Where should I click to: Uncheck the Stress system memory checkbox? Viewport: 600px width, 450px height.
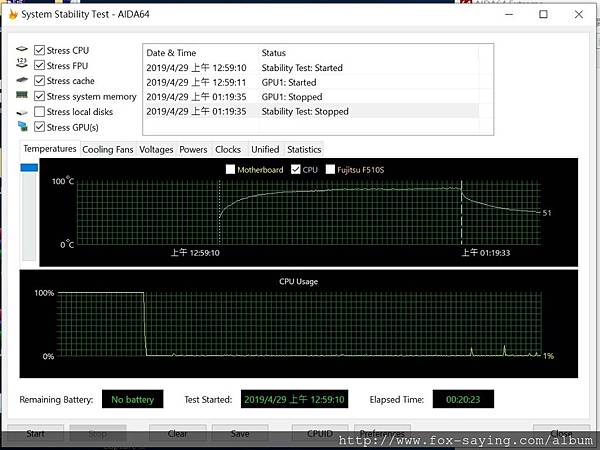point(39,96)
